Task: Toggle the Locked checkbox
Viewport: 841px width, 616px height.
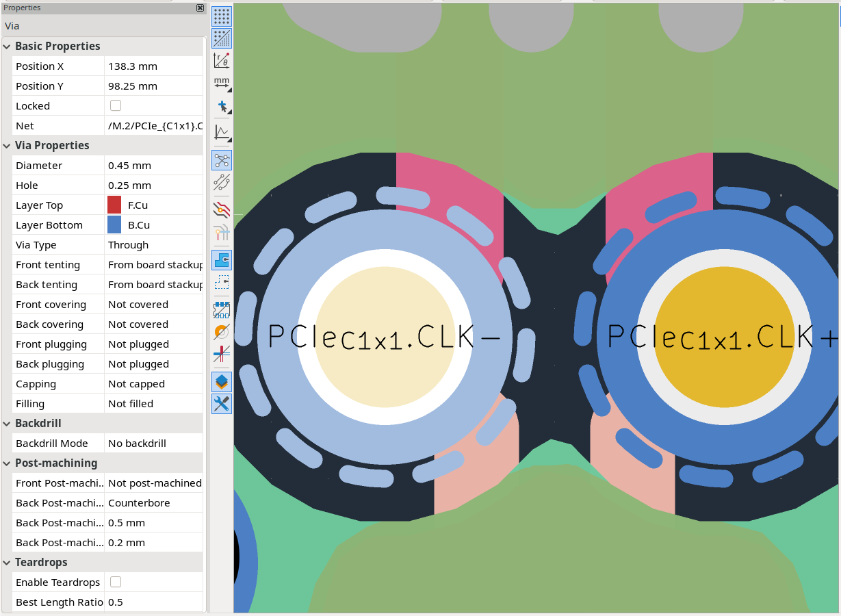Action: [116, 105]
